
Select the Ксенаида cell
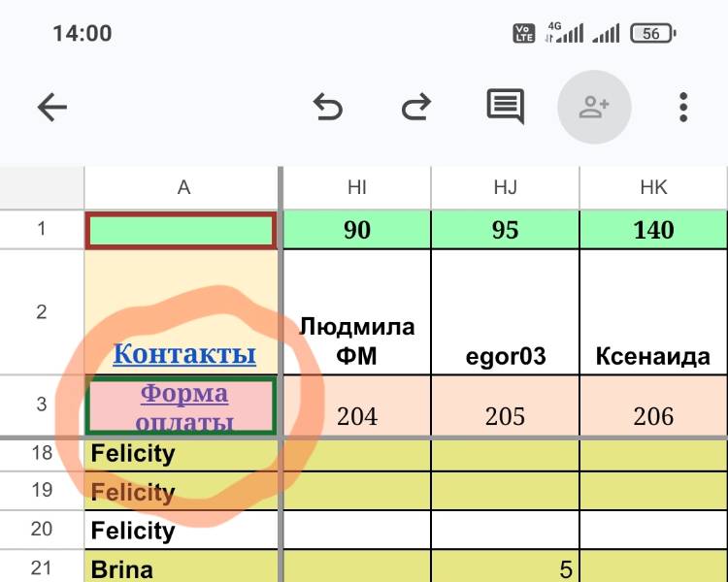click(x=653, y=312)
